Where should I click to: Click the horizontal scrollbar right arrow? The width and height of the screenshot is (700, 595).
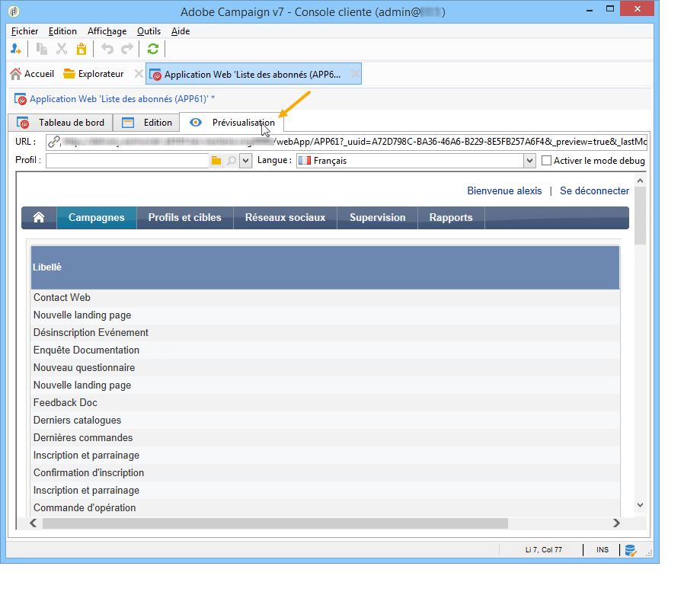pyautogui.click(x=616, y=523)
